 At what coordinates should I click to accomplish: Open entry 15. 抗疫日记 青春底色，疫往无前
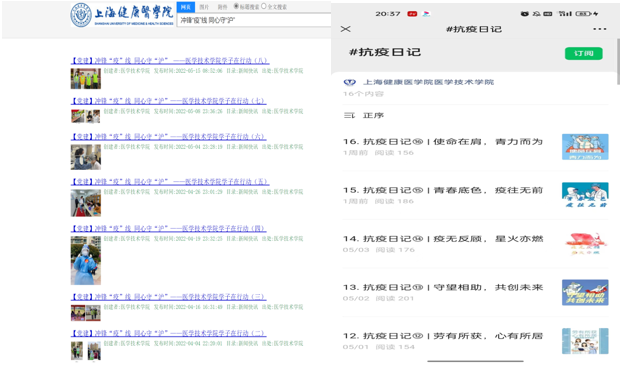point(443,190)
